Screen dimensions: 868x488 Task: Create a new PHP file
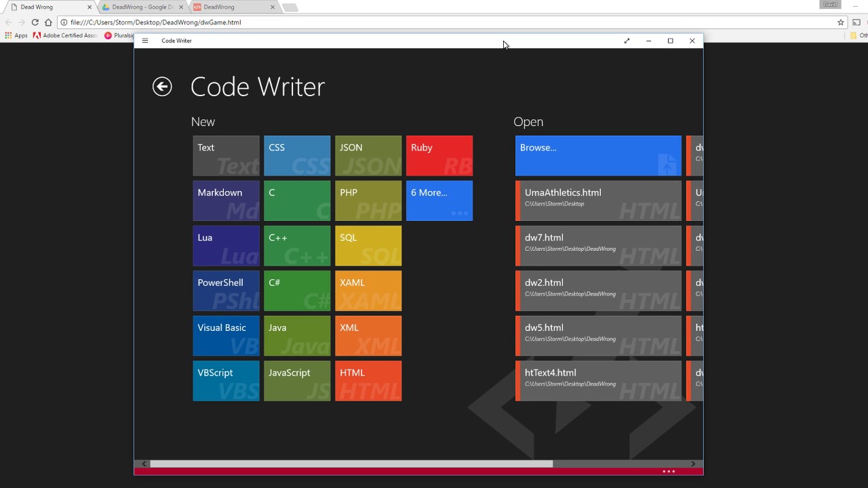click(368, 201)
